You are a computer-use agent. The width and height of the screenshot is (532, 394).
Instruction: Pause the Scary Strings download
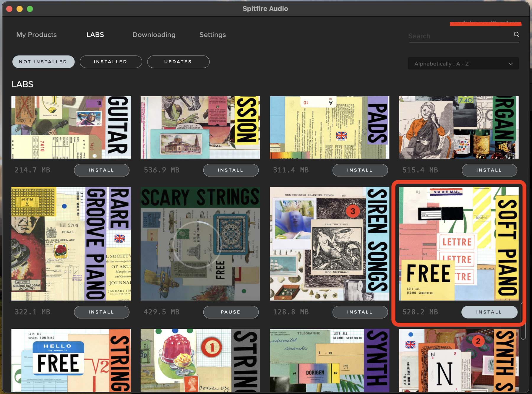pyautogui.click(x=231, y=312)
